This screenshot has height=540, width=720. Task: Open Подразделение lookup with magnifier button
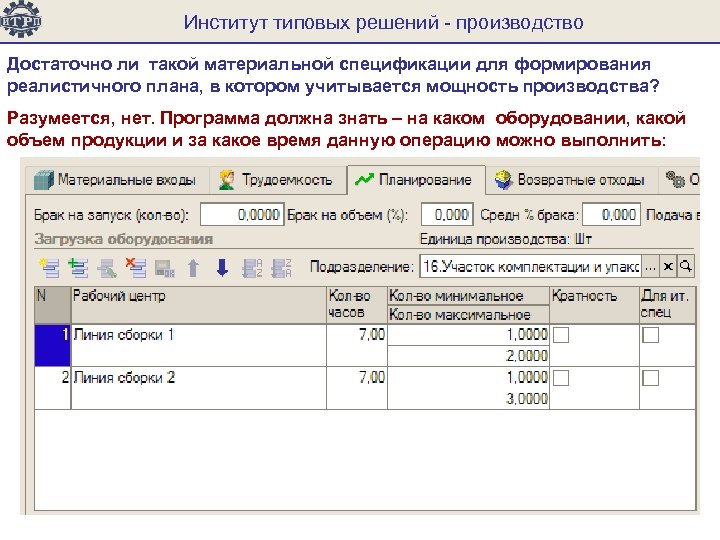click(x=686, y=266)
